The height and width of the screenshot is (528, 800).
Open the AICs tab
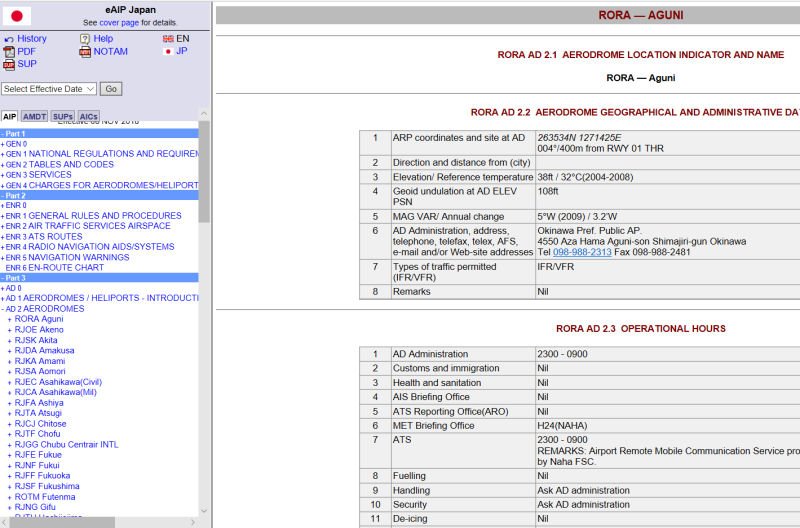pos(88,116)
